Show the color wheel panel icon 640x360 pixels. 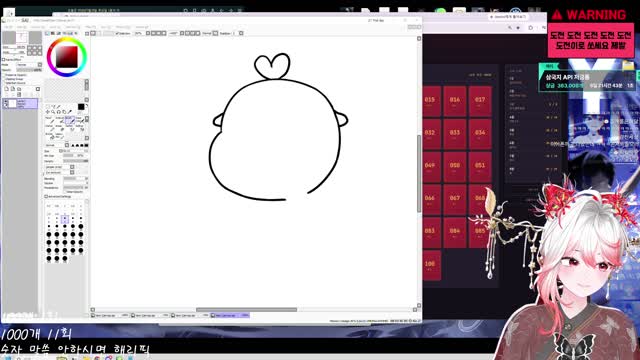(47, 33)
